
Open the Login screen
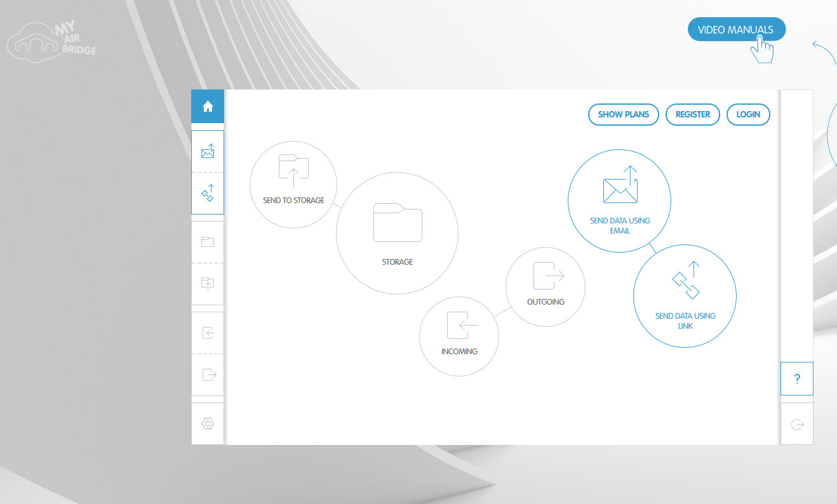click(747, 114)
